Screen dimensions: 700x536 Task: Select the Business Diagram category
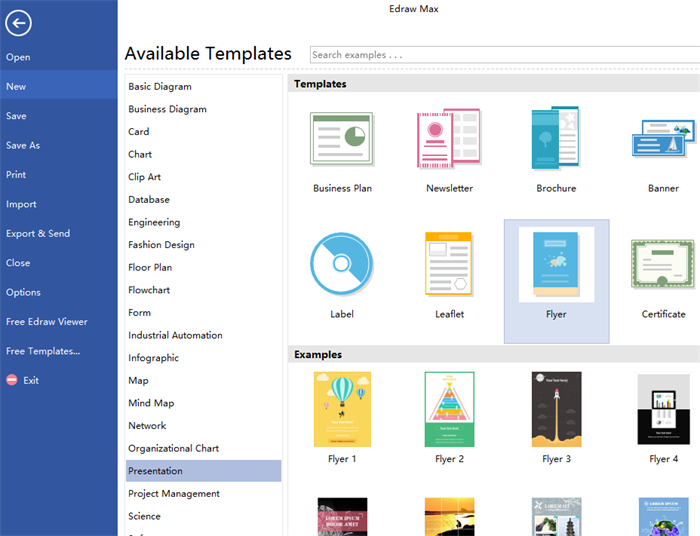pyautogui.click(x=204, y=109)
